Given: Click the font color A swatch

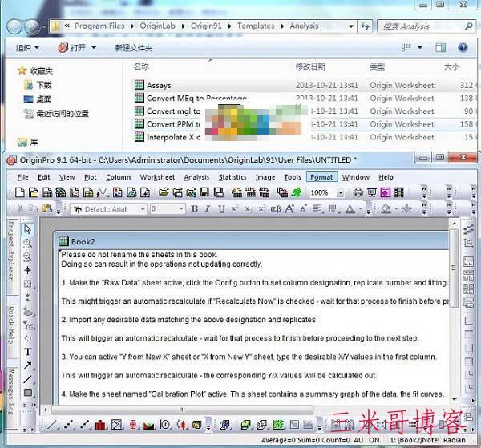Looking at the screenshot, I should pyautogui.click(x=350, y=209).
